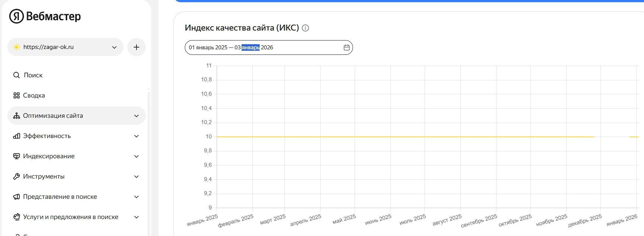Open the Поиск menu item
Viewport: 644px width, 236px height.
33,75
